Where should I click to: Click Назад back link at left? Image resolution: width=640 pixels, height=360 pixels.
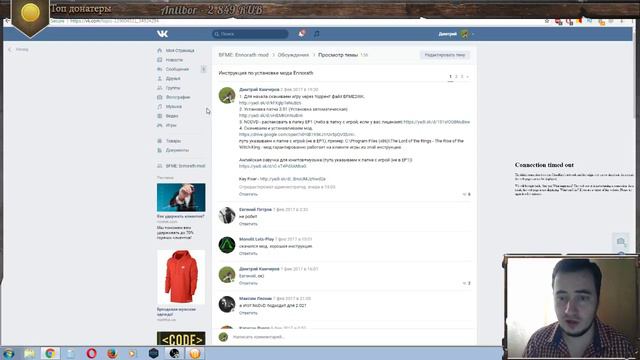click(19, 49)
